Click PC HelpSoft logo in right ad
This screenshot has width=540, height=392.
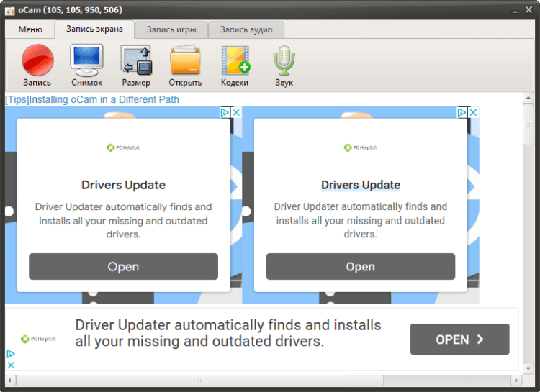point(361,147)
